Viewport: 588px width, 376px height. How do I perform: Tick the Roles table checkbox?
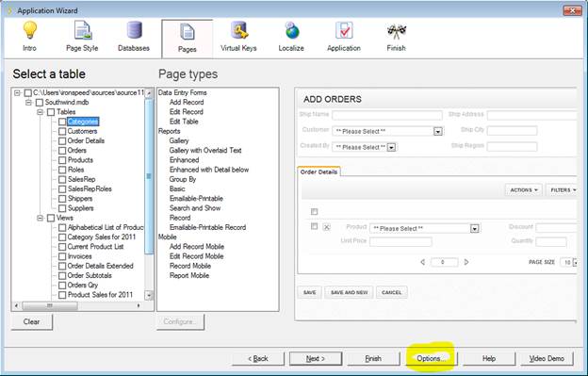pyautogui.click(x=62, y=170)
